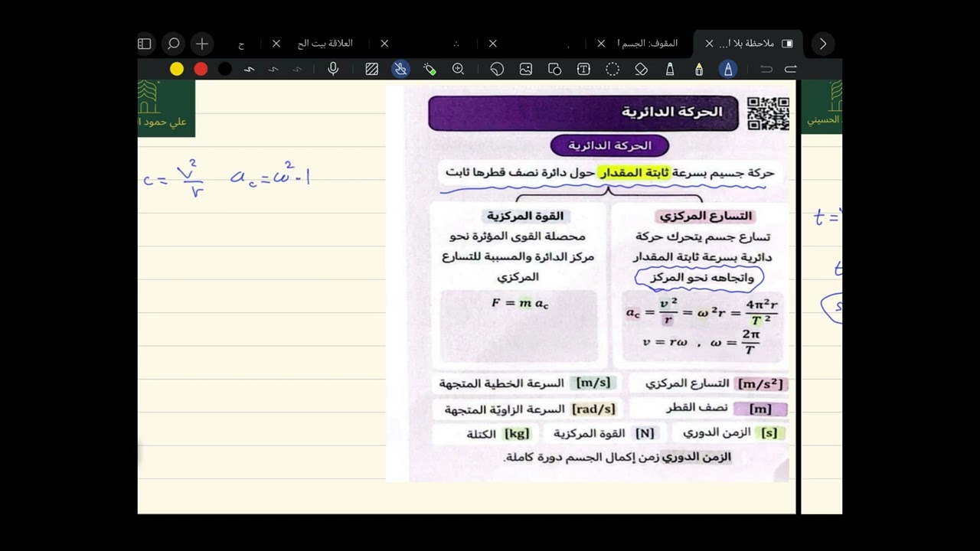
Task: Select the text box tool
Action: pos(583,69)
